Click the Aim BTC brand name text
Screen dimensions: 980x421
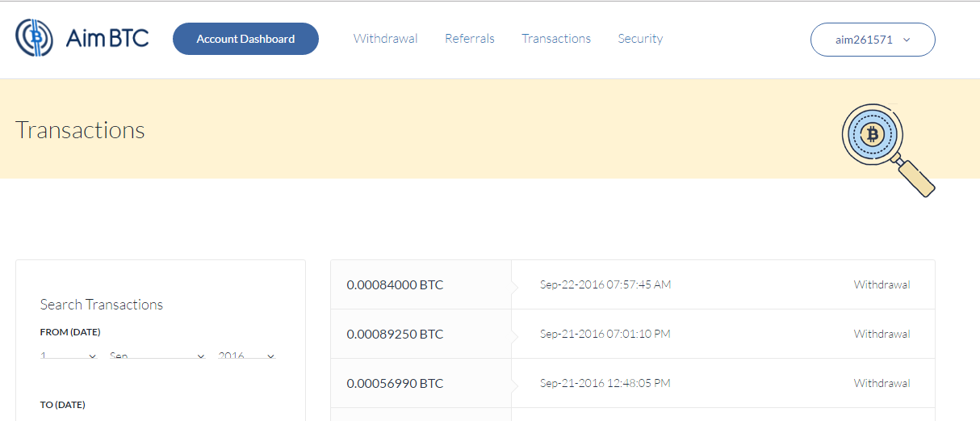tap(107, 39)
